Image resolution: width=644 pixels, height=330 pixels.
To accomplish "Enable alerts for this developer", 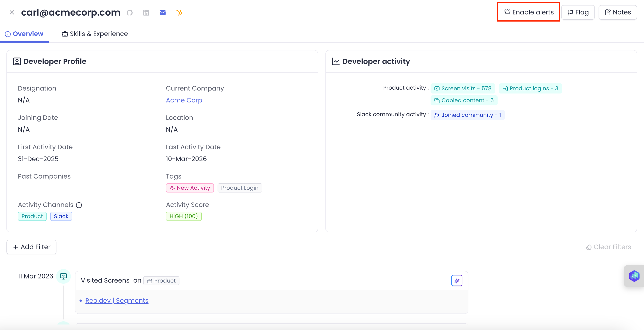I will 529,12.
